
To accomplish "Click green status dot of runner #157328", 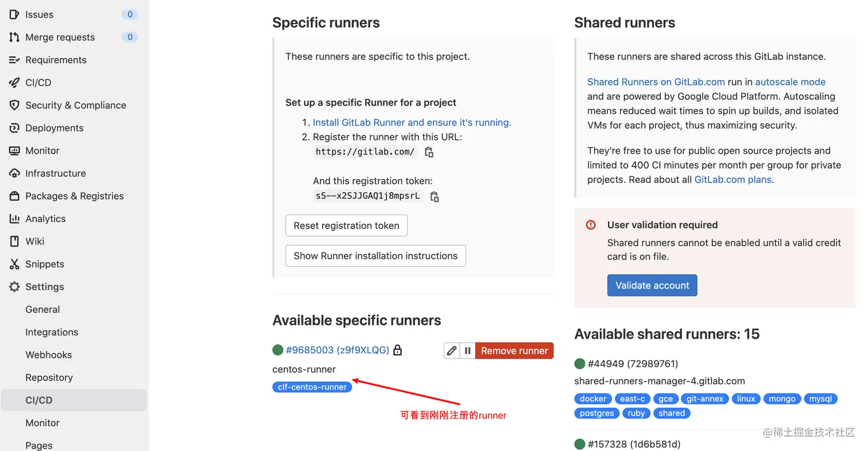I will pyautogui.click(x=580, y=444).
